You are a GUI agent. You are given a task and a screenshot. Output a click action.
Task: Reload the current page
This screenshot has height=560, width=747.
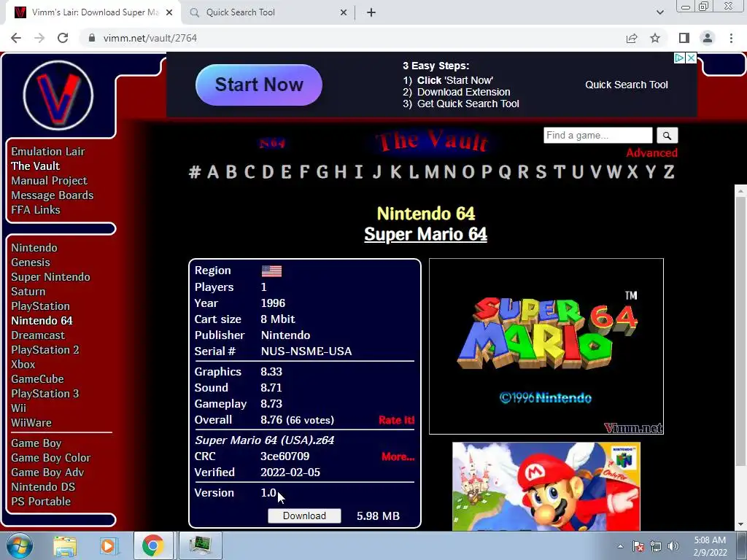(63, 38)
